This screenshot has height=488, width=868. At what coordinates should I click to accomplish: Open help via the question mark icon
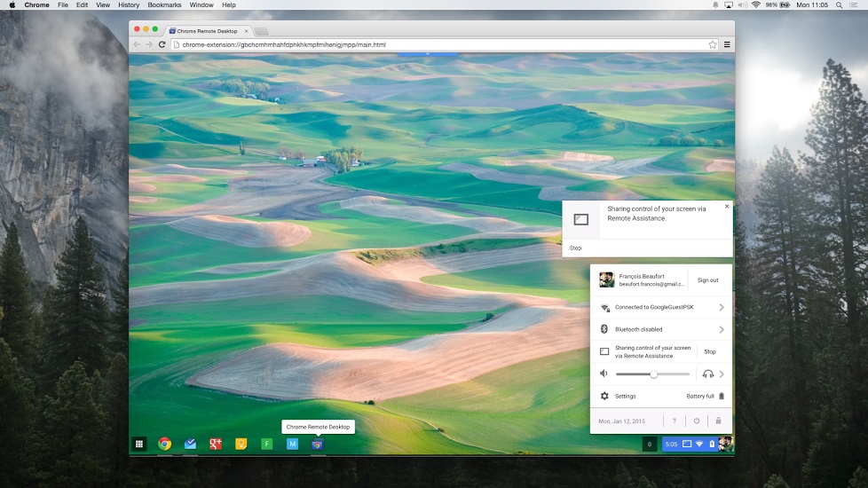(675, 421)
